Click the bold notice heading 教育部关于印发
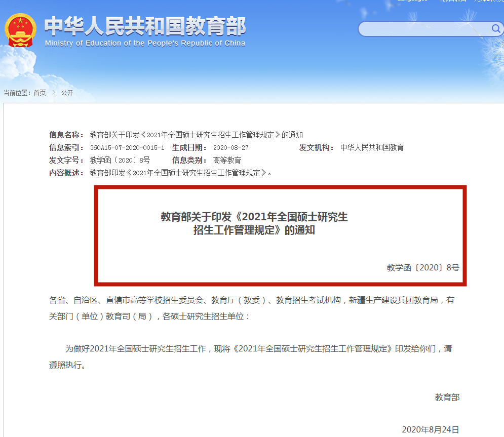This screenshot has height=437, width=504. [x=254, y=223]
